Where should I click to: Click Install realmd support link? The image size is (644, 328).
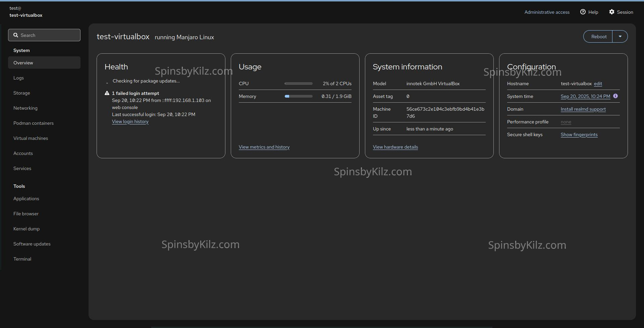click(583, 109)
